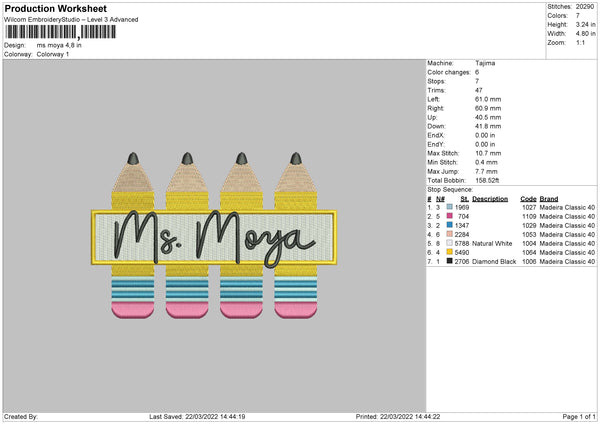This screenshot has height=424, width=600.
Task: Click Max Stitch value 10.7 mm
Action: (x=488, y=153)
